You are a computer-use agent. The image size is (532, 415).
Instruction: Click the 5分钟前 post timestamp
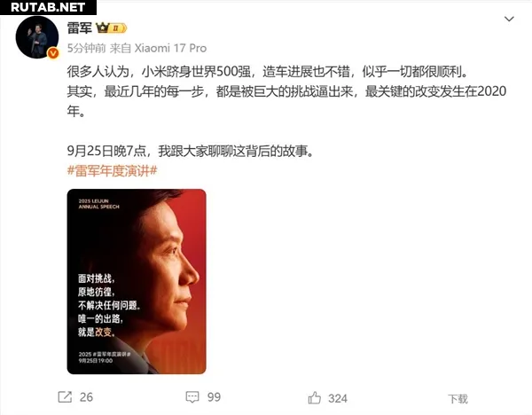pos(87,48)
